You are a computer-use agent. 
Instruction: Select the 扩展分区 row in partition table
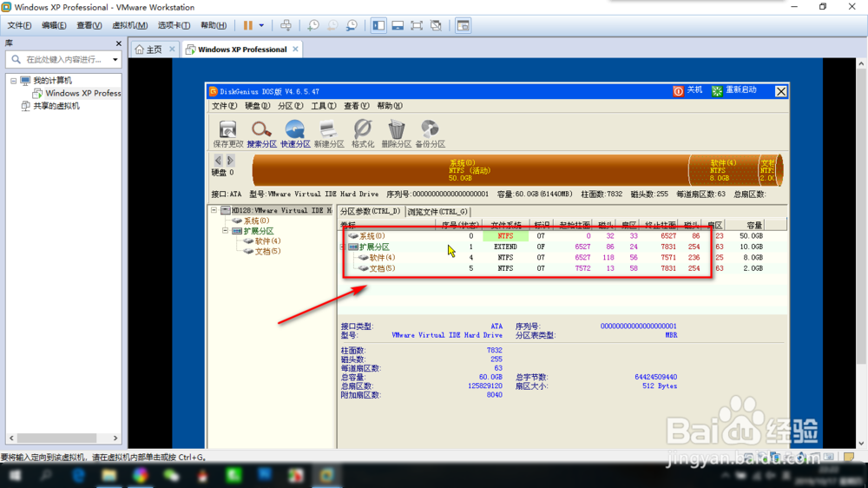[x=561, y=247]
